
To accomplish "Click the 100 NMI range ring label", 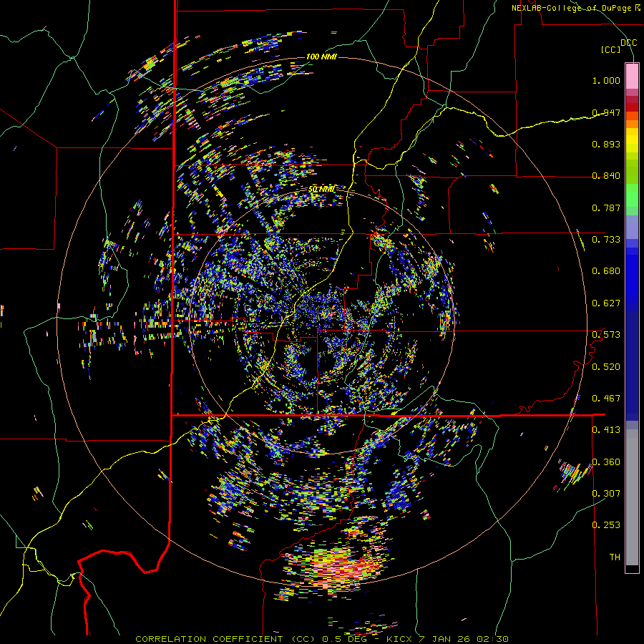I will point(321,57).
